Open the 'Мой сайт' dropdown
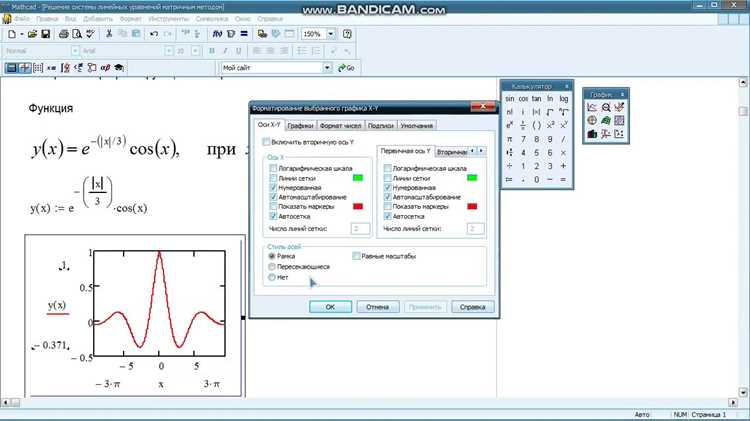This screenshot has width=750, height=421. 327,68
